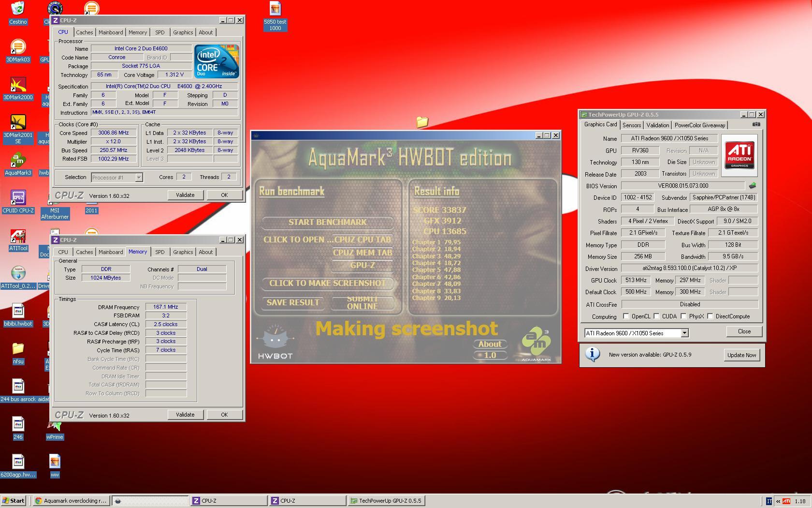The image size is (812, 508).
Task: Open the 6200agp.hw file icon
Action: coord(18,462)
